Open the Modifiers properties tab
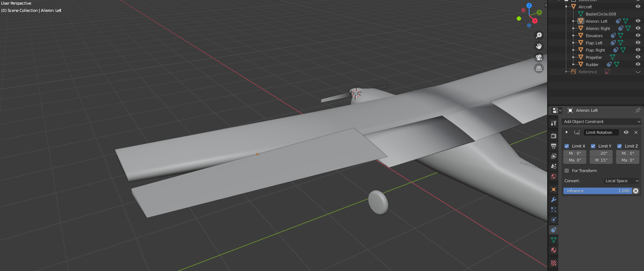This screenshot has width=644, height=271. [x=554, y=199]
